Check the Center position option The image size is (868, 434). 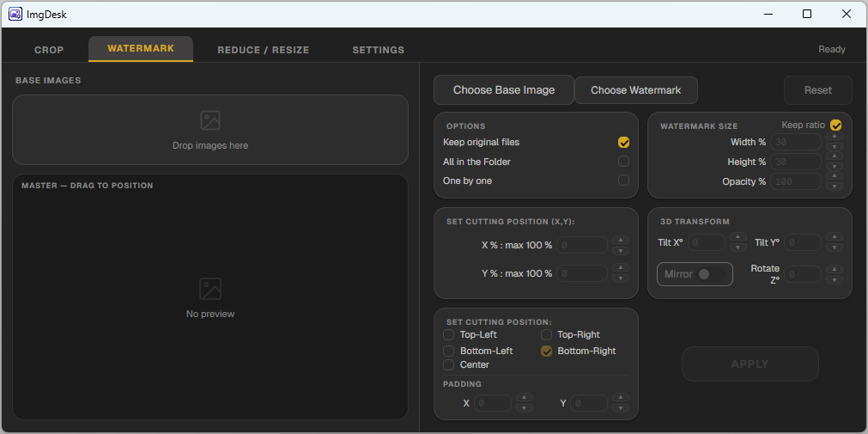449,364
